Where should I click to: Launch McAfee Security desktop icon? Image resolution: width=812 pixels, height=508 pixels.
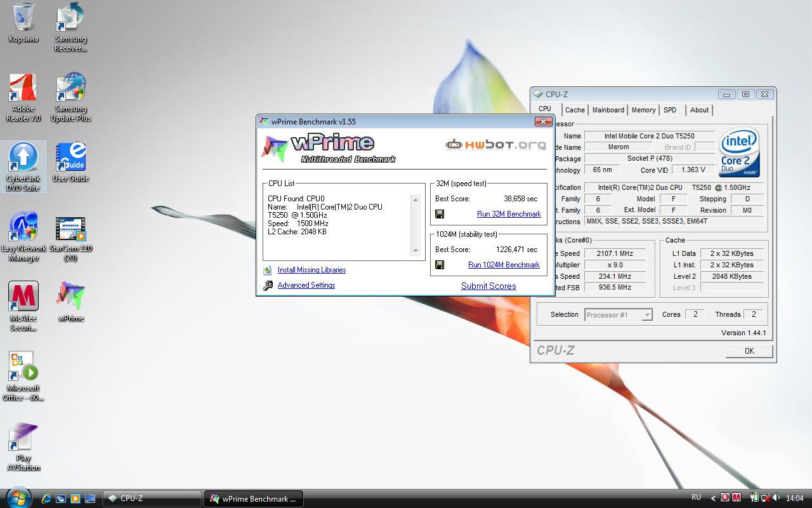(23, 307)
